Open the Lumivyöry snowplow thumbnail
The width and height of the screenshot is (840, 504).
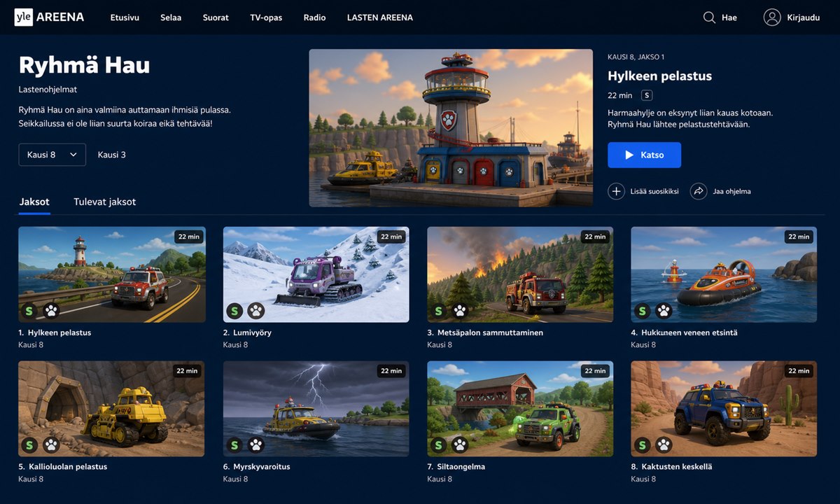click(x=316, y=274)
